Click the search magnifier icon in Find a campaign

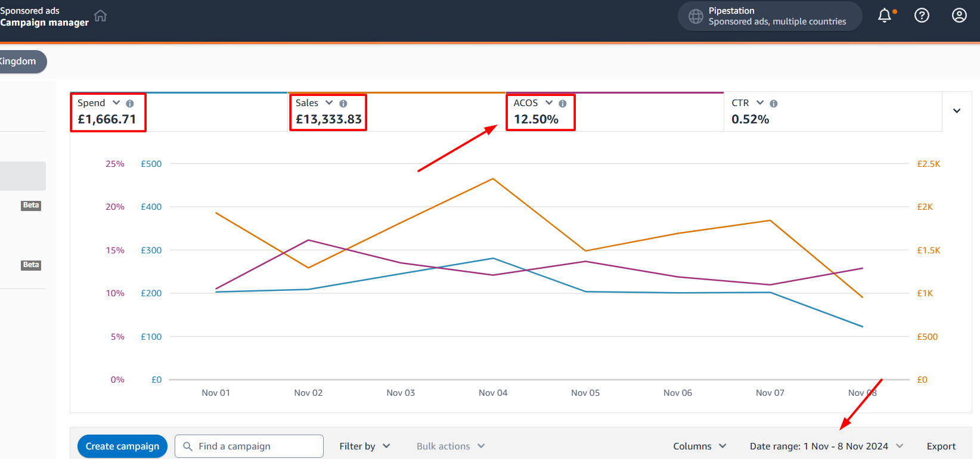pyautogui.click(x=188, y=446)
